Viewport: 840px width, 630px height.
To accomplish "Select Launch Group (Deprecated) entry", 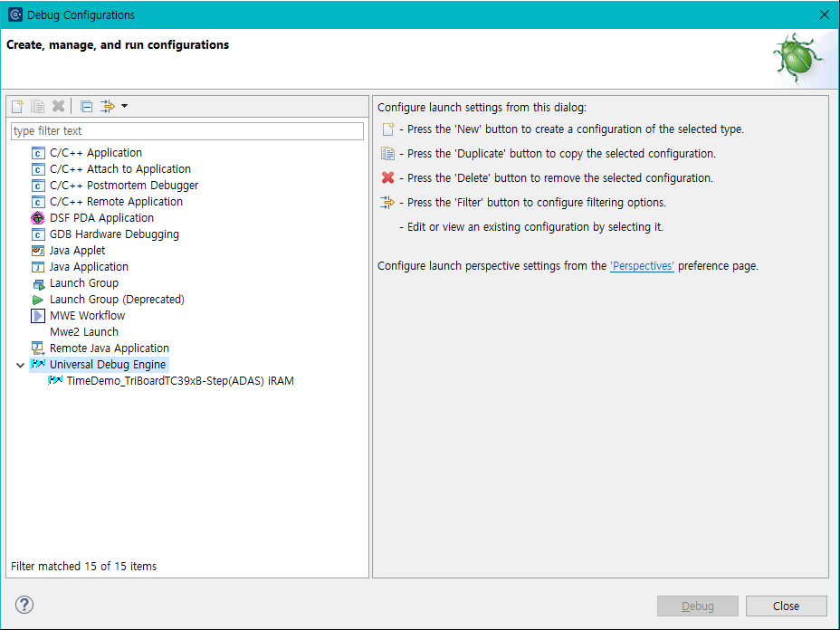I will (117, 300).
